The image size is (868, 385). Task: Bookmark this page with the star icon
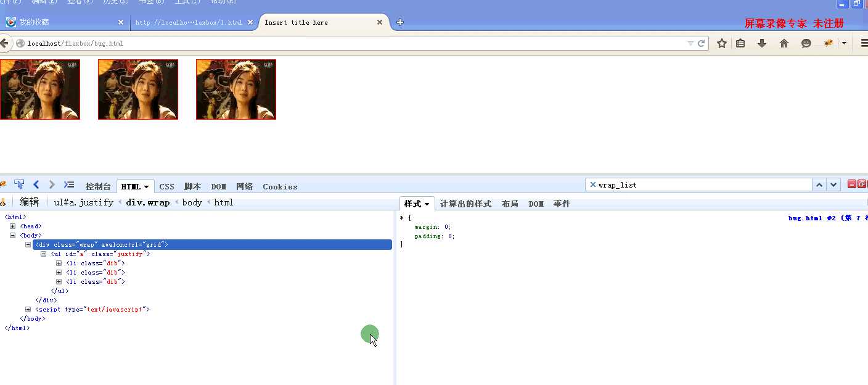pos(721,43)
